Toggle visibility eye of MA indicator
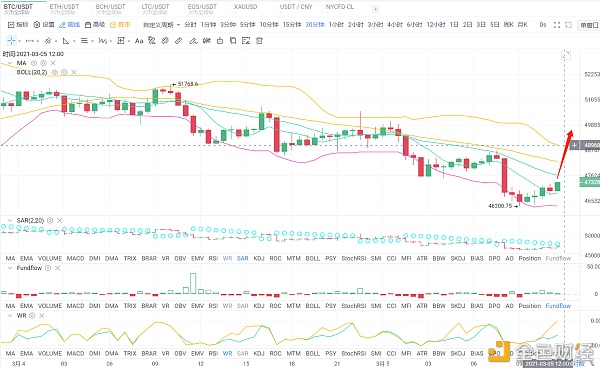The image size is (600, 368). click(34, 63)
